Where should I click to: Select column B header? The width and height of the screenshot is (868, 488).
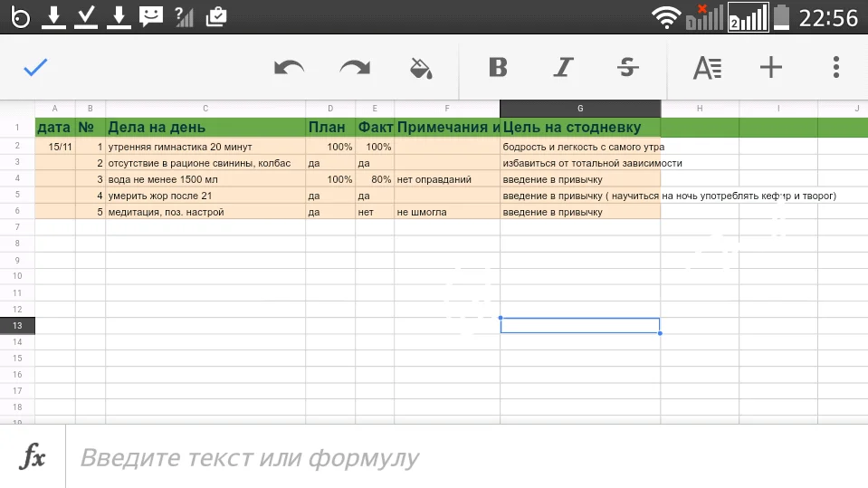[x=91, y=109]
